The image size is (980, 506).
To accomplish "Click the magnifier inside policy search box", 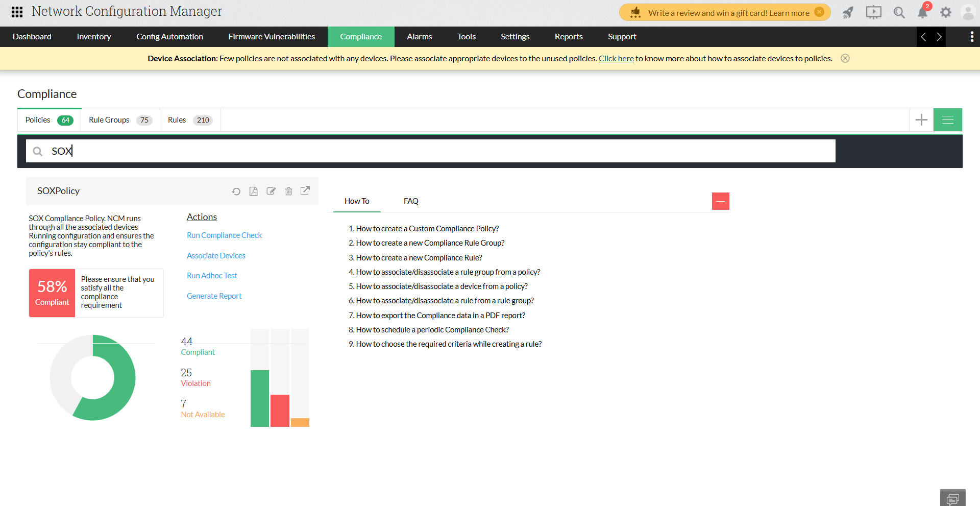I will click(x=37, y=151).
